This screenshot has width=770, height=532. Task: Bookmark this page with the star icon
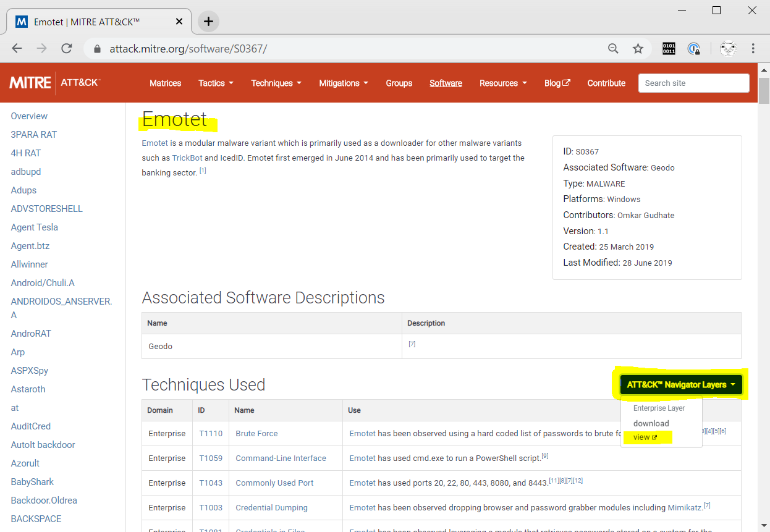(x=638, y=48)
